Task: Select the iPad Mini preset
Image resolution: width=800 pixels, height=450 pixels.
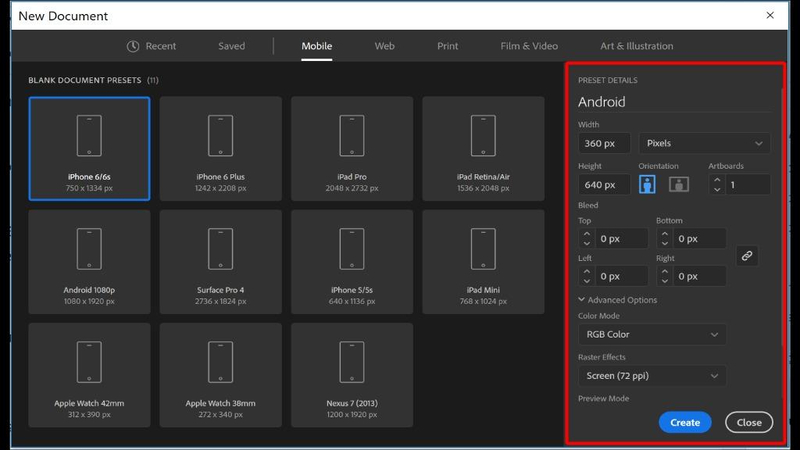Action: (483, 262)
